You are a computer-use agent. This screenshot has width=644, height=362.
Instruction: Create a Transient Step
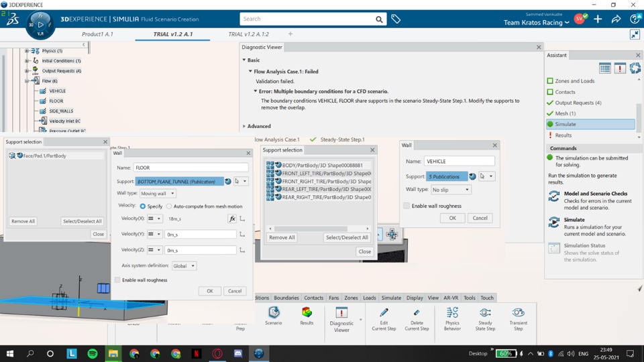[519, 319]
